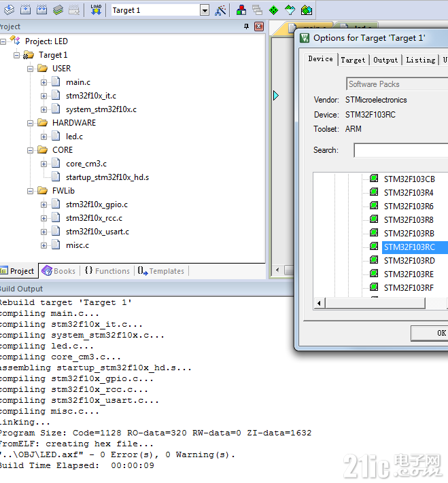
Task: Click the USER group folder icon
Action: pos(43,68)
